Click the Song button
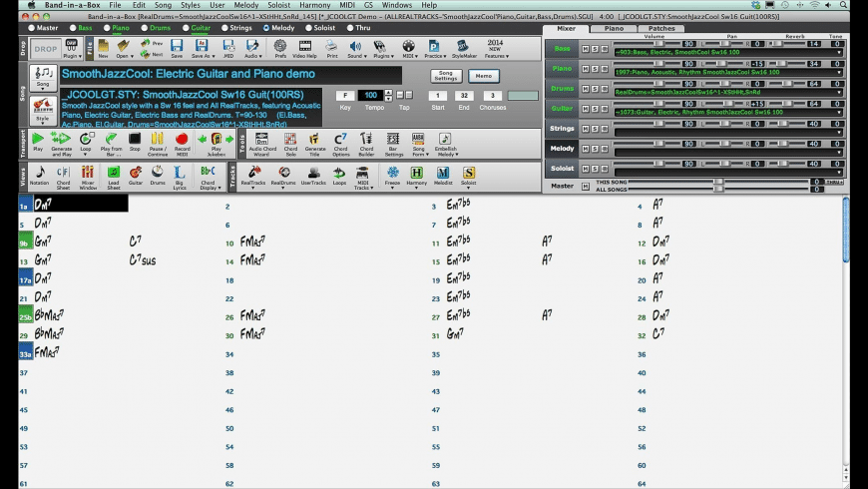This screenshot has width=868, height=489. tap(43, 78)
